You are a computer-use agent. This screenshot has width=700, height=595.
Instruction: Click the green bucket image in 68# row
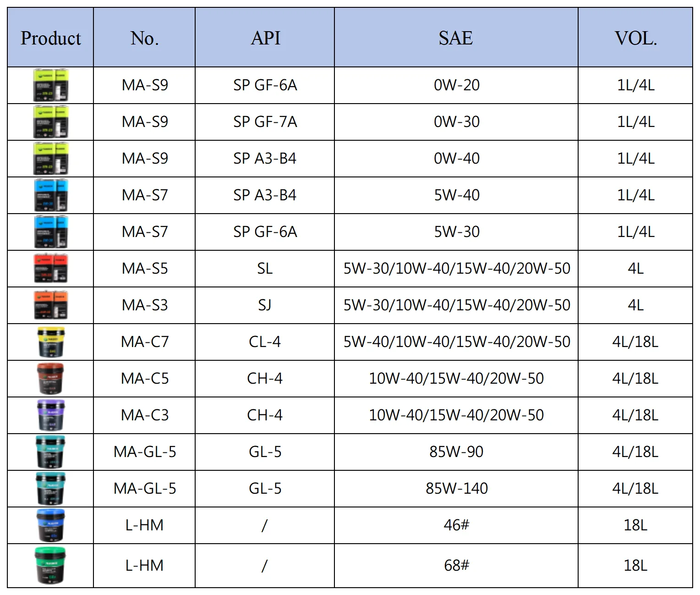(x=50, y=566)
